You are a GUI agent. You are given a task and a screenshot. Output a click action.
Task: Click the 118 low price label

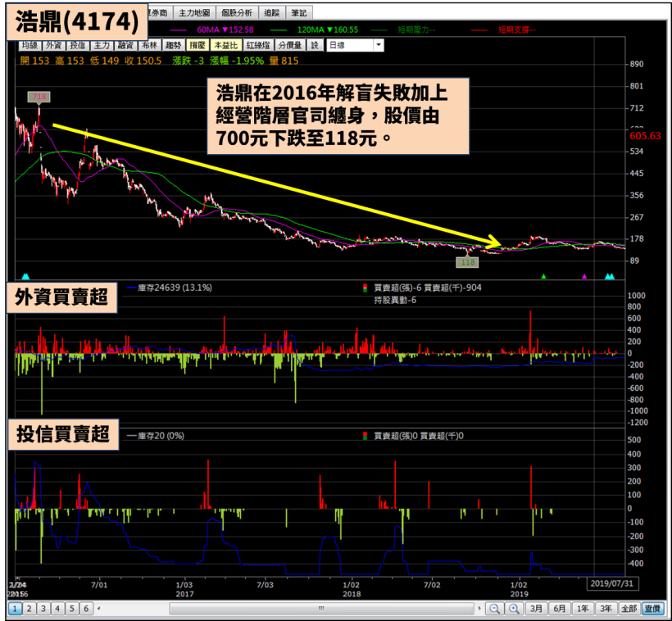[x=467, y=262]
